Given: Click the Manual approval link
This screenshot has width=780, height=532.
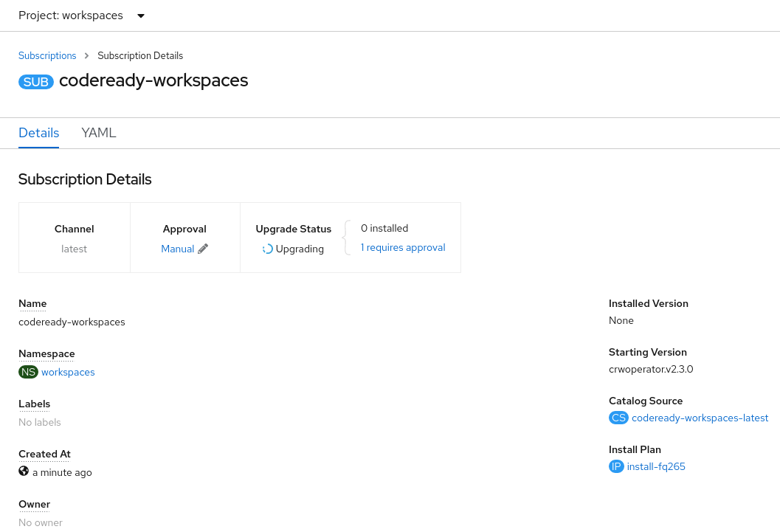Looking at the screenshot, I should (x=178, y=249).
